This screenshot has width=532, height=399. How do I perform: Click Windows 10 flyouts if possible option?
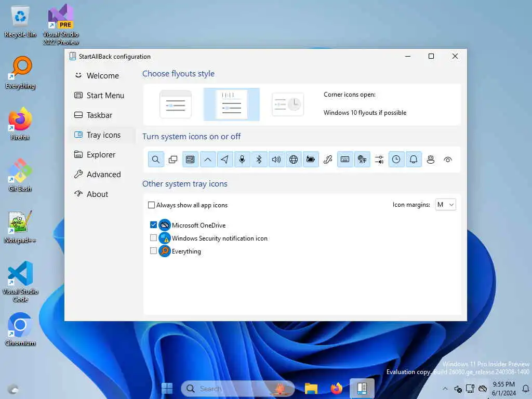pos(365,113)
